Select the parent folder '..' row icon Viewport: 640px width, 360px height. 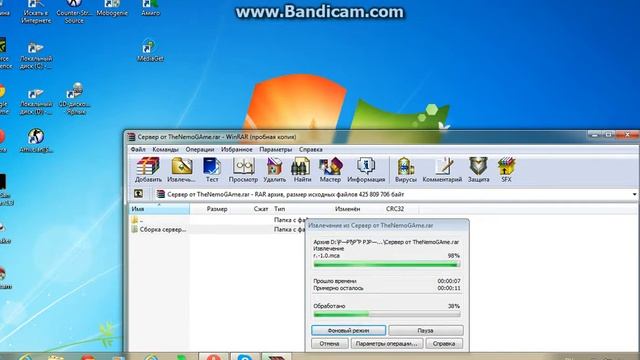coord(135,220)
